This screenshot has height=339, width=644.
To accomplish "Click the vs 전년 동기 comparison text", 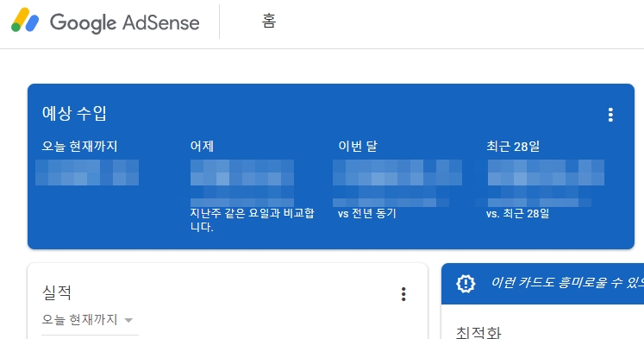I will coord(366,214).
